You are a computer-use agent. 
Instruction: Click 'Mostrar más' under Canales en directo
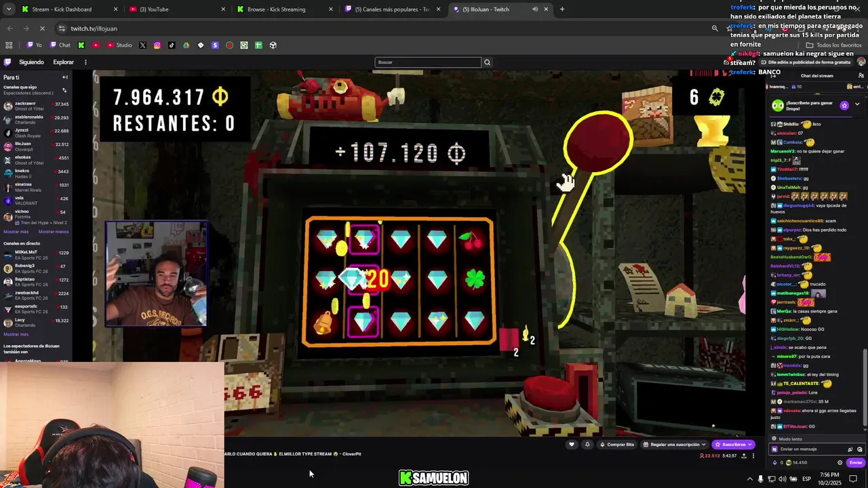pyautogui.click(x=16, y=334)
